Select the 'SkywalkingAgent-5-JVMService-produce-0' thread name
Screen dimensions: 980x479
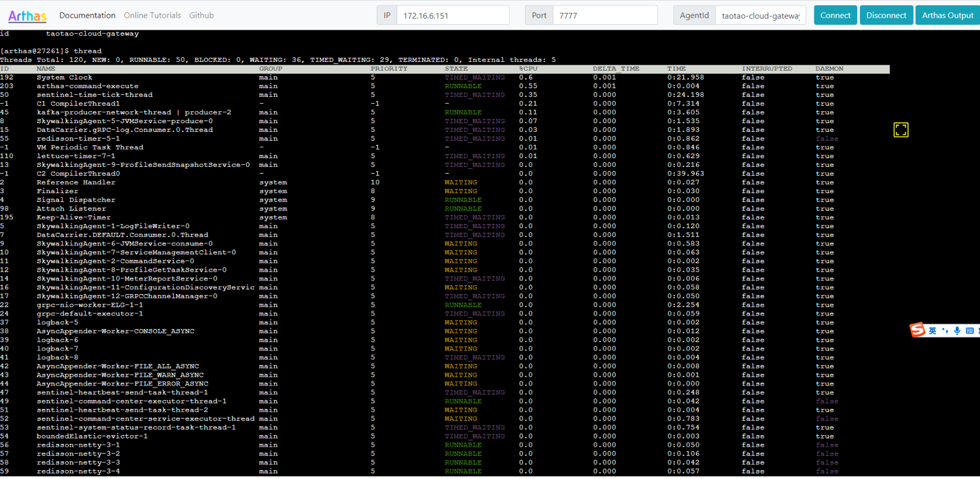[124, 121]
